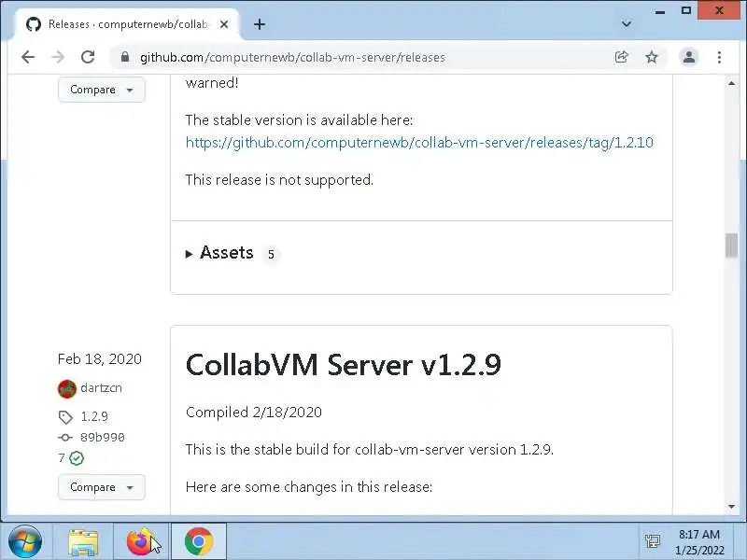This screenshot has height=560, width=747.
Task: Open the Compare dropdown for v1.2.9
Action: click(x=102, y=487)
